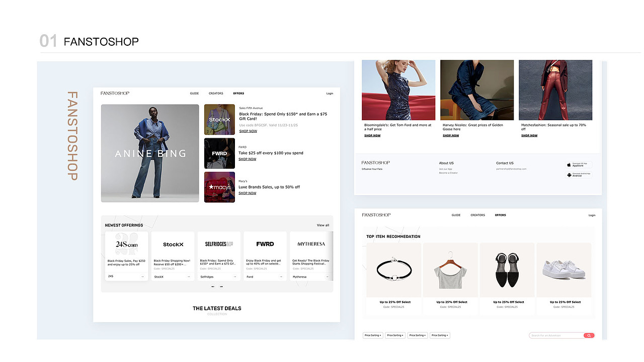Click the arrow icon on the Mytheresa card
Screen dimensions: 644x362
coord(327,277)
